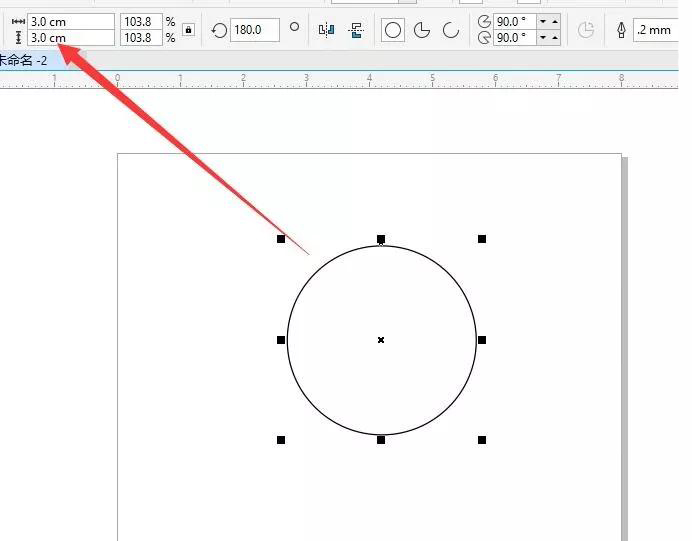
Task: Click the horizontal scale factor field
Action: coord(141,21)
